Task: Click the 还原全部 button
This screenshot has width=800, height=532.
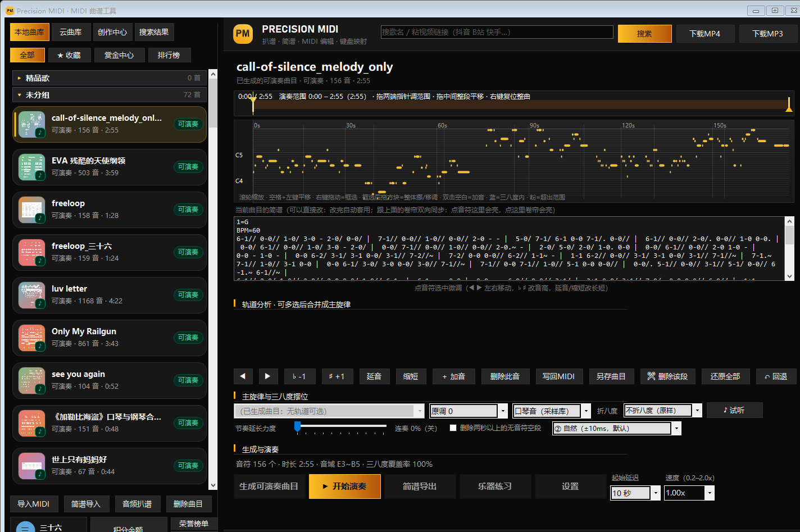Action: (725, 376)
